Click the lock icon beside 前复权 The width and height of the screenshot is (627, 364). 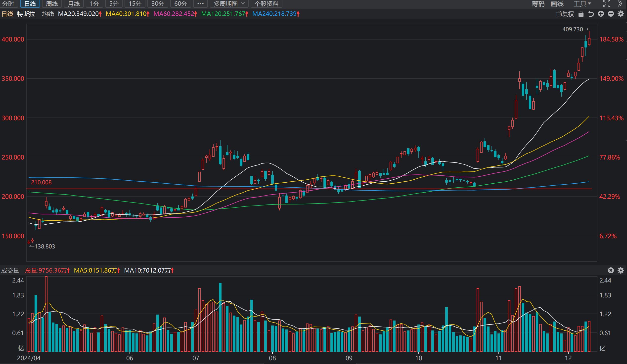581,14
